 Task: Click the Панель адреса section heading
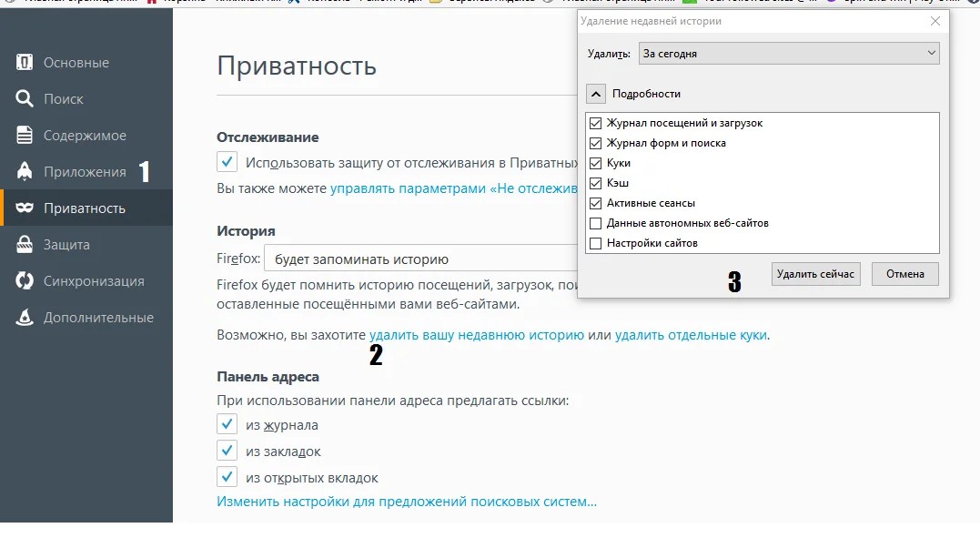point(268,377)
